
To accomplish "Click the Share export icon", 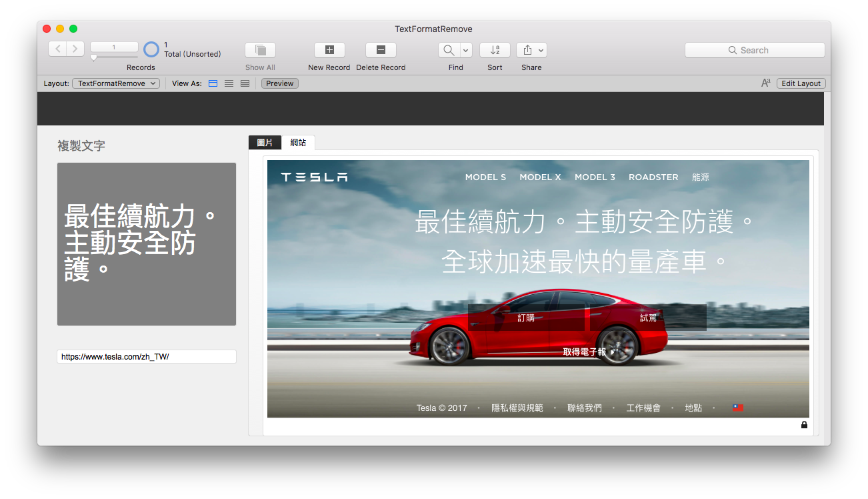I will click(527, 50).
